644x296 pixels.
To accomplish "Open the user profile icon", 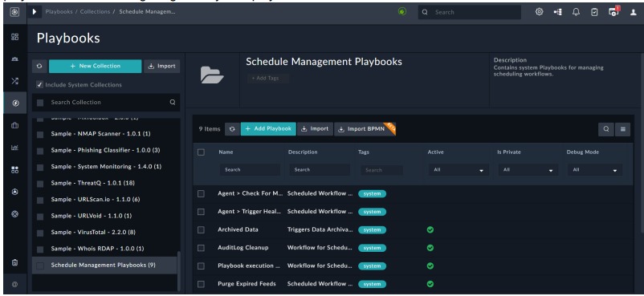I will click(634, 12).
